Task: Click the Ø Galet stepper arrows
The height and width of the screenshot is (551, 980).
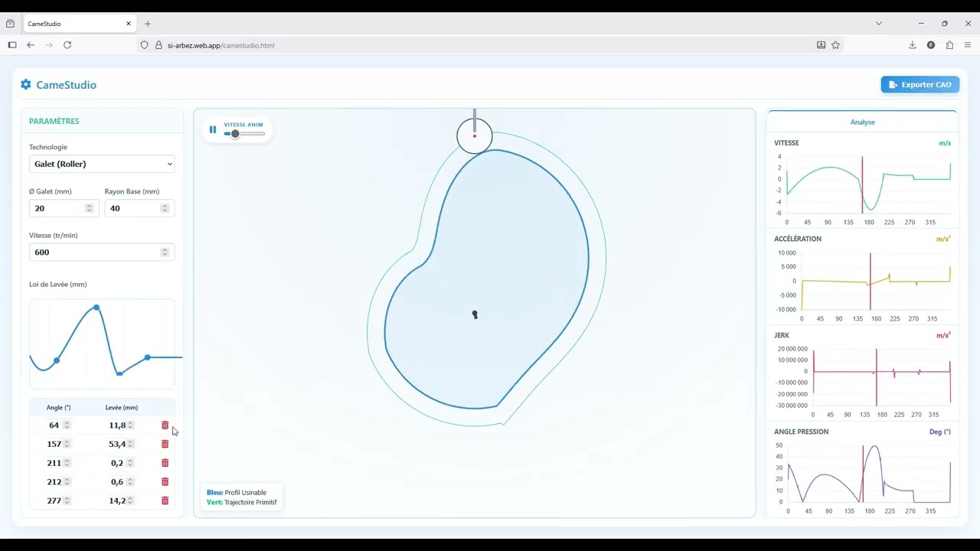Action: click(x=89, y=208)
